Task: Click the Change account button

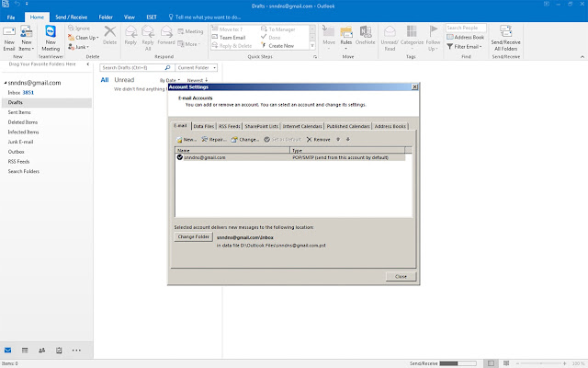Action: point(245,140)
